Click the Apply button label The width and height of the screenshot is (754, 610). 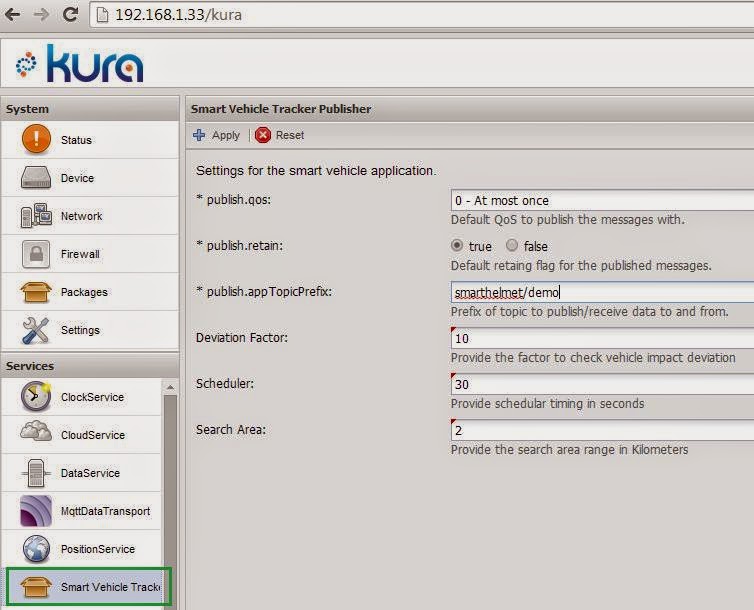pos(226,136)
